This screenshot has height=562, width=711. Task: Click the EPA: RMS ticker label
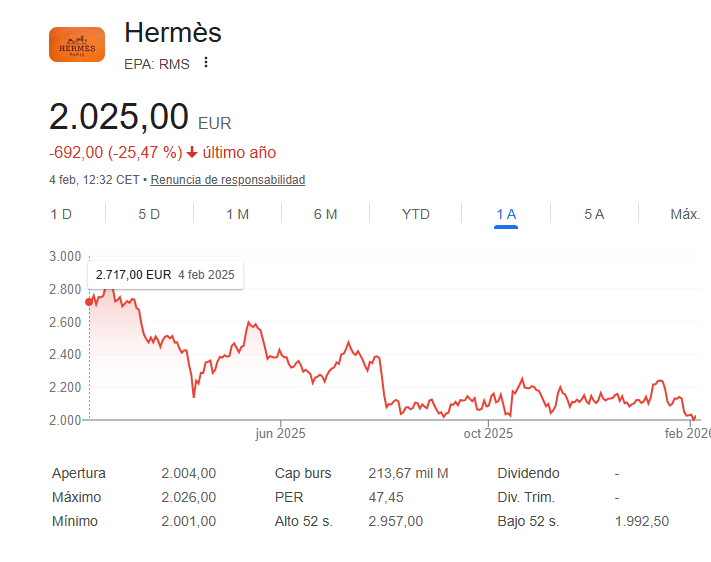[157, 64]
